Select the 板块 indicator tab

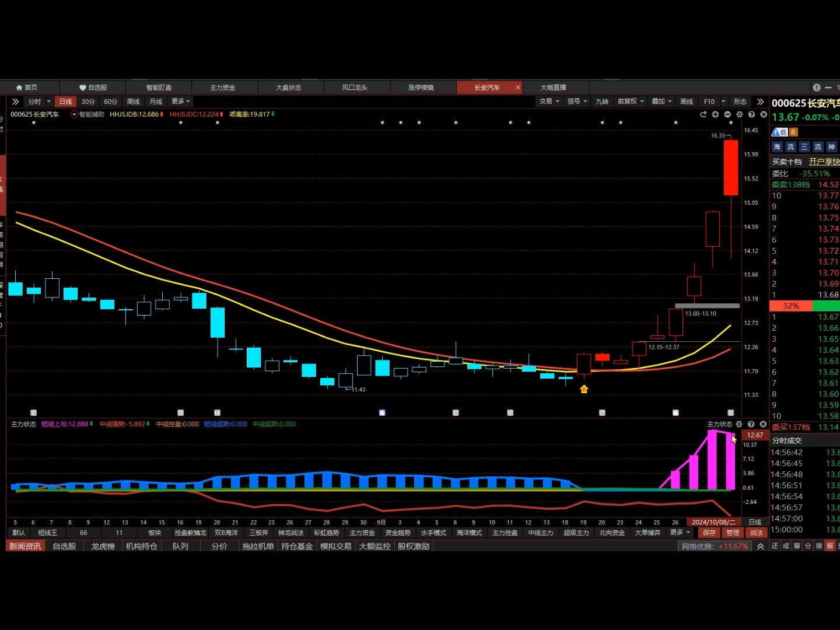coord(155,533)
